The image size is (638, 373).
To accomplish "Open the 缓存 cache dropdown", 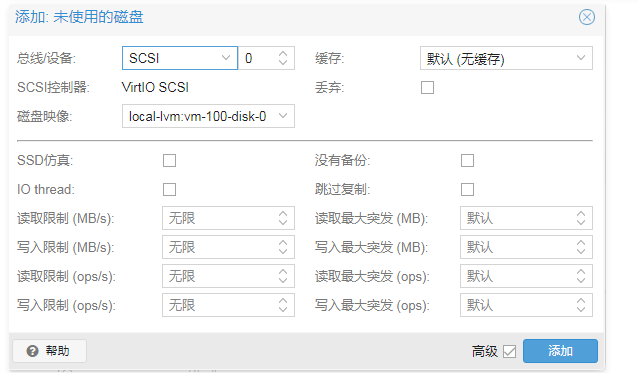I will pos(506,58).
